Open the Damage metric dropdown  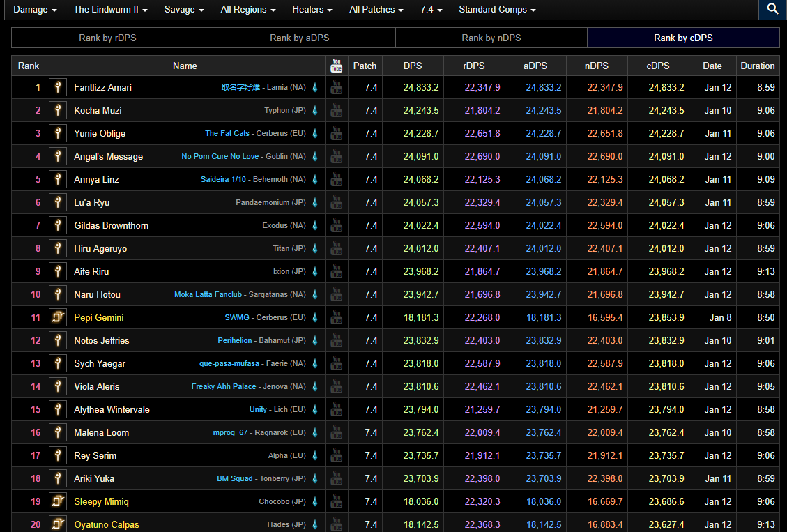[x=35, y=10]
